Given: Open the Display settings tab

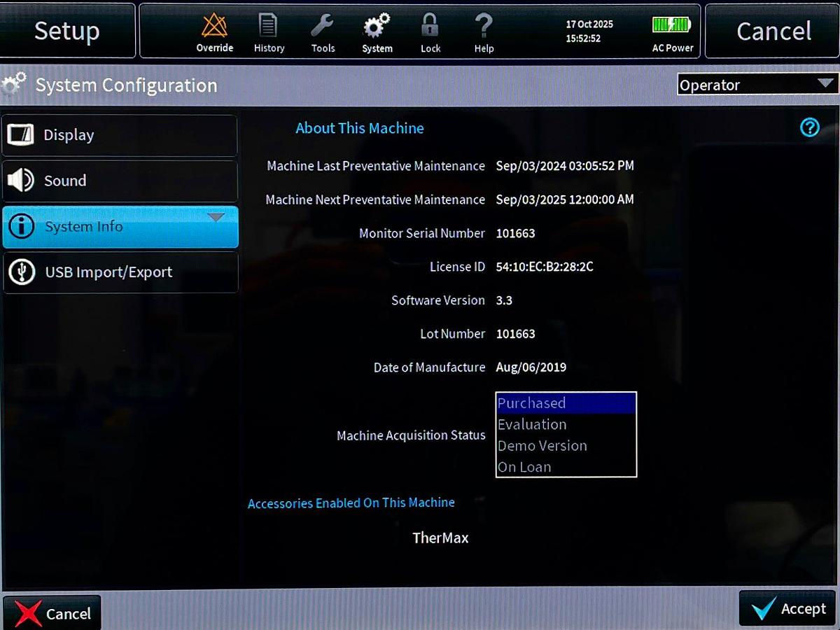Looking at the screenshot, I should pyautogui.click(x=120, y=135).
